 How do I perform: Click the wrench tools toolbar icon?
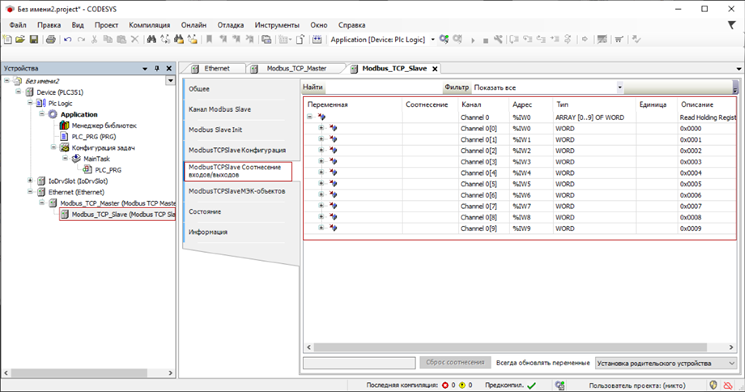click(x=498, y=39)
